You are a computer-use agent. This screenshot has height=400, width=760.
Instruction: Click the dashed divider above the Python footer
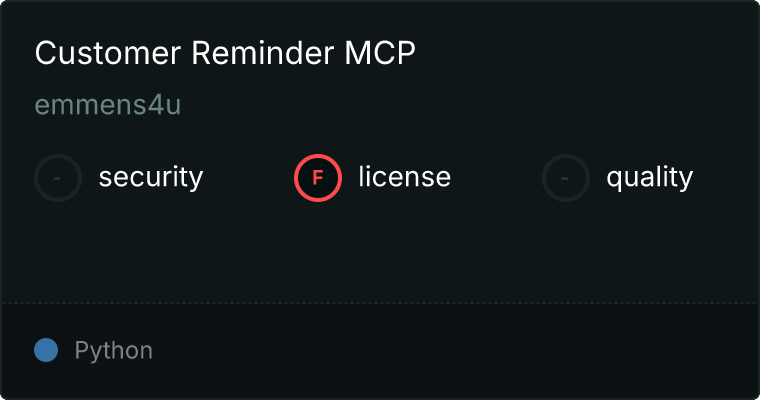click(380, 303)
